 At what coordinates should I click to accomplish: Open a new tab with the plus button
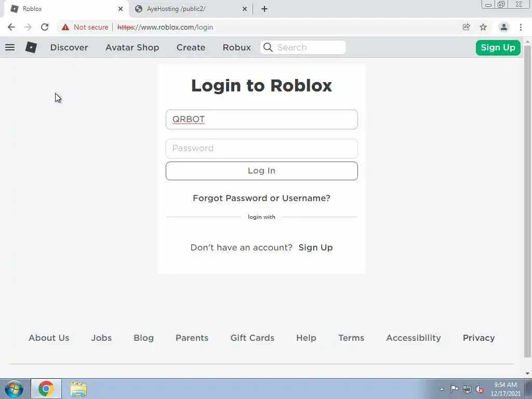click(x=264, y=9)
